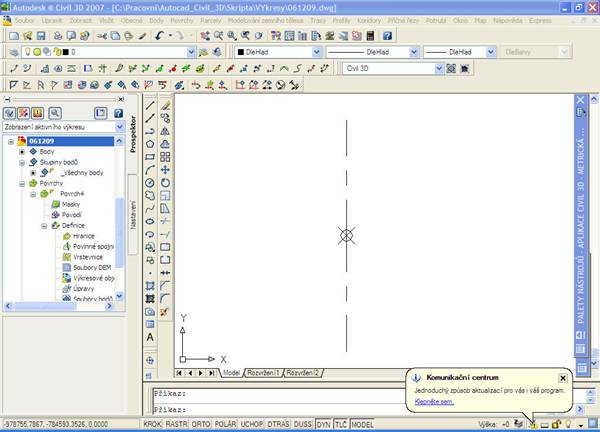Open the Povrchy menu

tap(182, 21)
